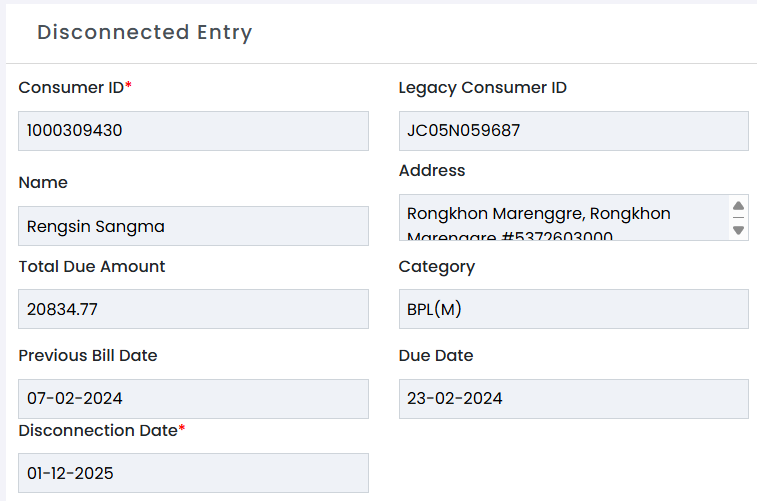
Task: Click the Name label text
Action: pos(43,182)
